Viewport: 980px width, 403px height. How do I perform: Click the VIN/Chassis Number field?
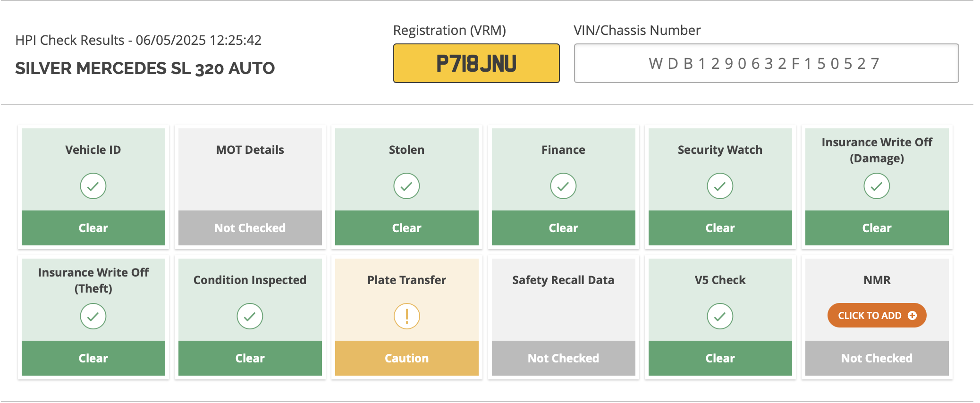766,63
